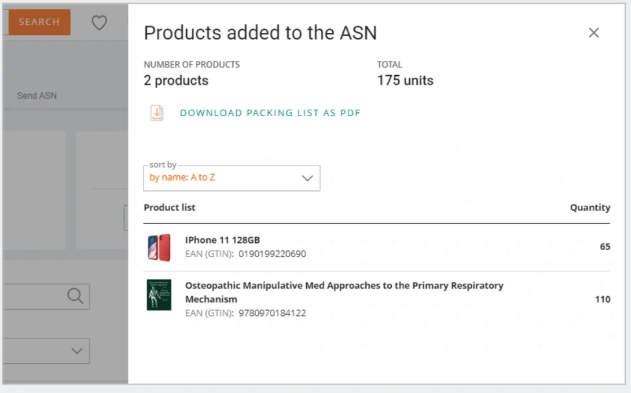Click the Osteopathic Manipulative Med product title
Screen dimensions: 631x393
[344, 292]
